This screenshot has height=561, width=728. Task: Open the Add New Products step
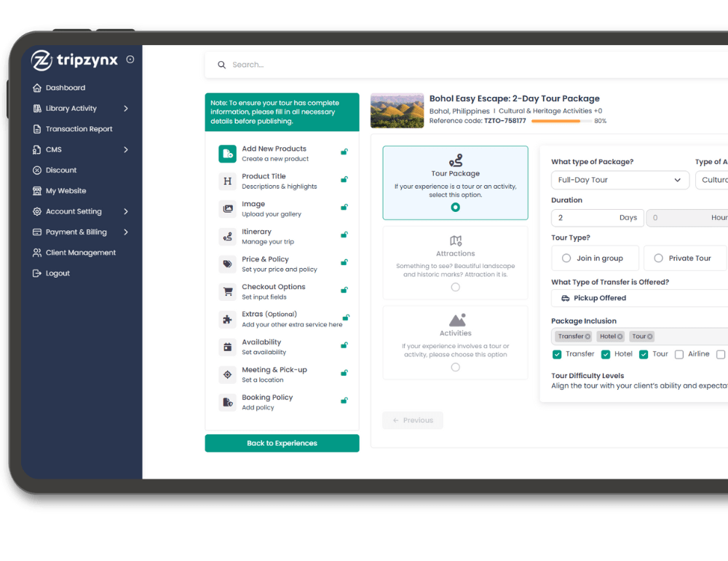coord(282,154)
